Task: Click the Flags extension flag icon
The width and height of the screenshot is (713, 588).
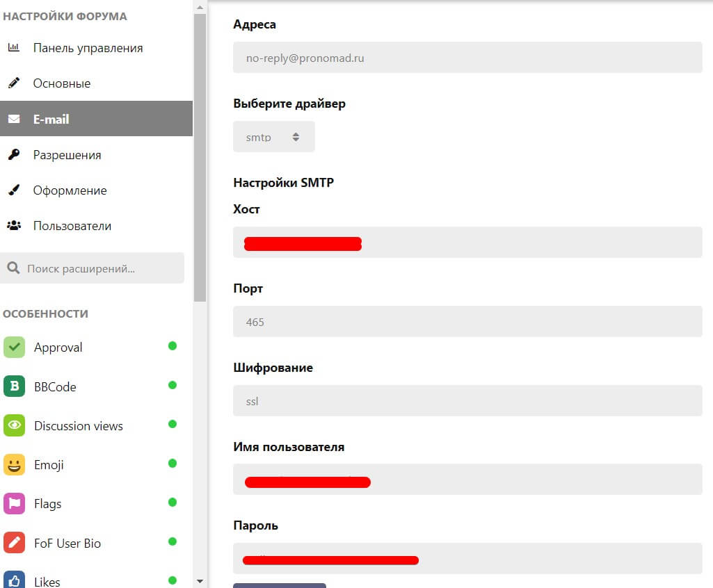Action: coord(15,503)
